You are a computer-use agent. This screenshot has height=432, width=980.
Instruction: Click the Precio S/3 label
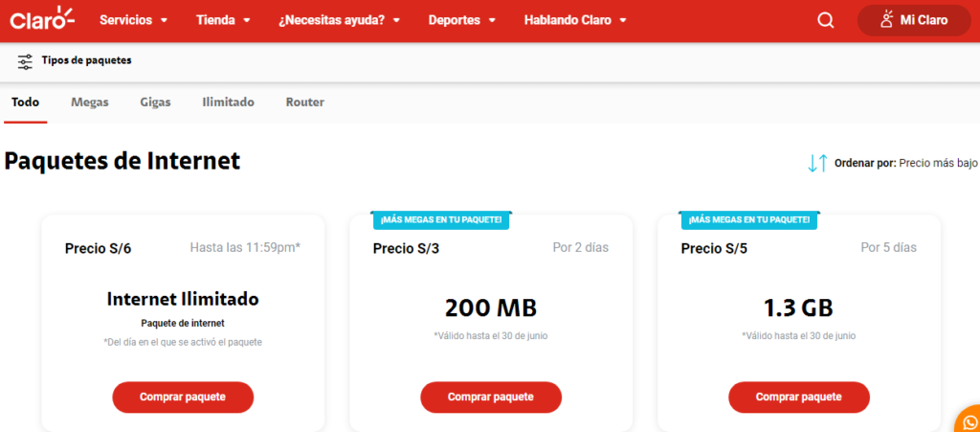click(406, 249)
